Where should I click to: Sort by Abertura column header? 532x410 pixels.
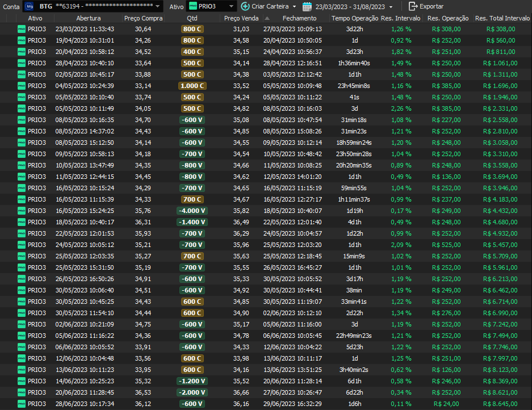(x=84, y=18)
